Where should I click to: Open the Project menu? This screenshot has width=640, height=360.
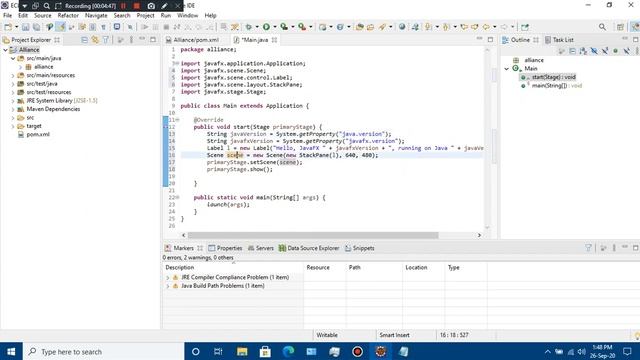(x=145, y=16)
